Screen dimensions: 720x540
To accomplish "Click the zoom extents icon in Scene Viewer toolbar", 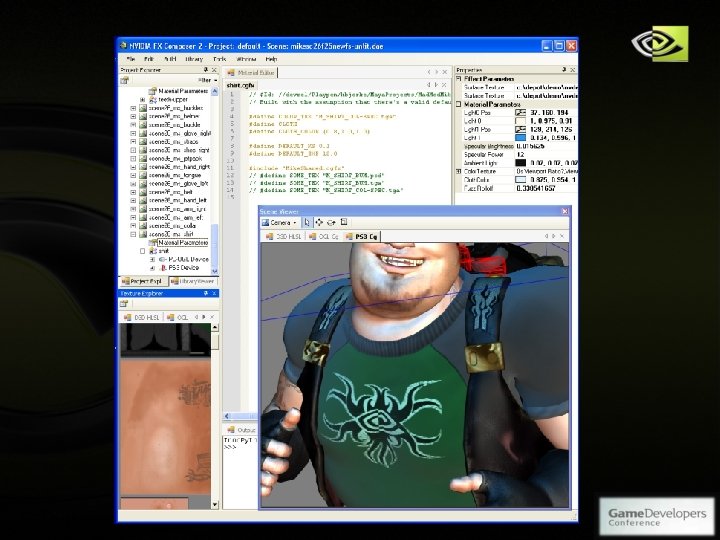I will click(344, 223).
